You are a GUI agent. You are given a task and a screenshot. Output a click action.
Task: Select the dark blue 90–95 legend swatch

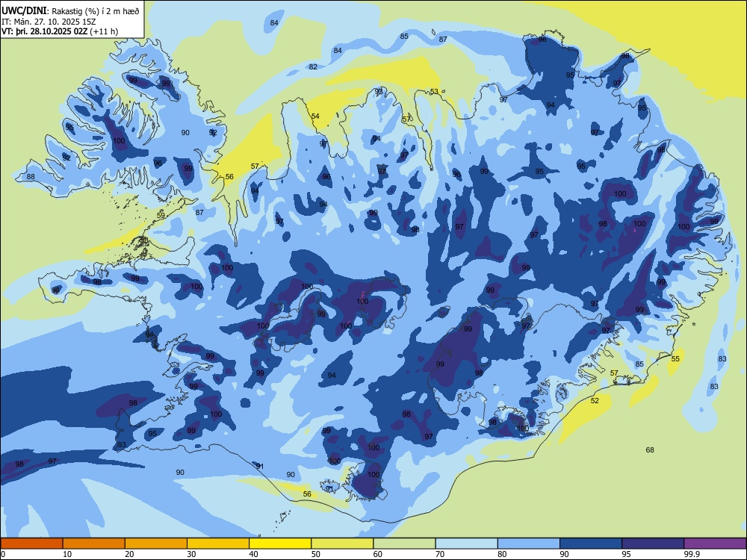pyautogui.click(x=591, y=544)
